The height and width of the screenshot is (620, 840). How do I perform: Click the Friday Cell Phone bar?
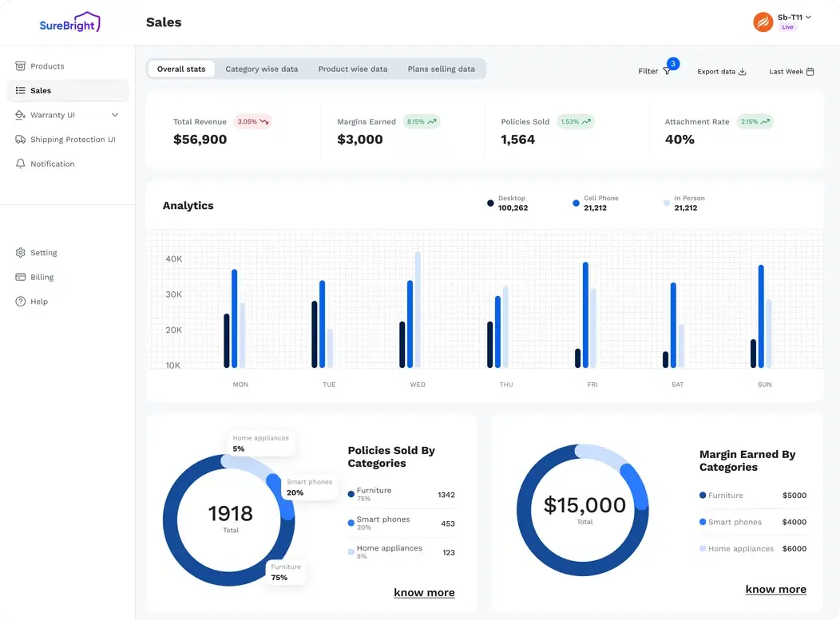[585, 315]
